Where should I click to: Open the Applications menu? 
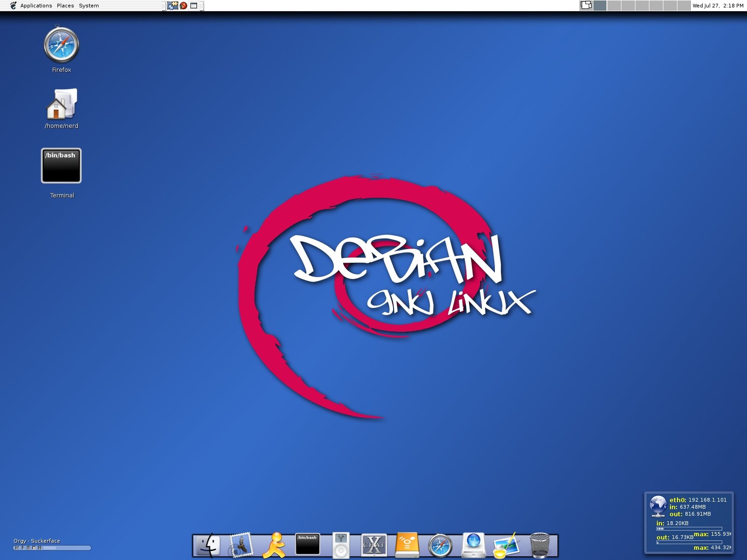(36, 6)
